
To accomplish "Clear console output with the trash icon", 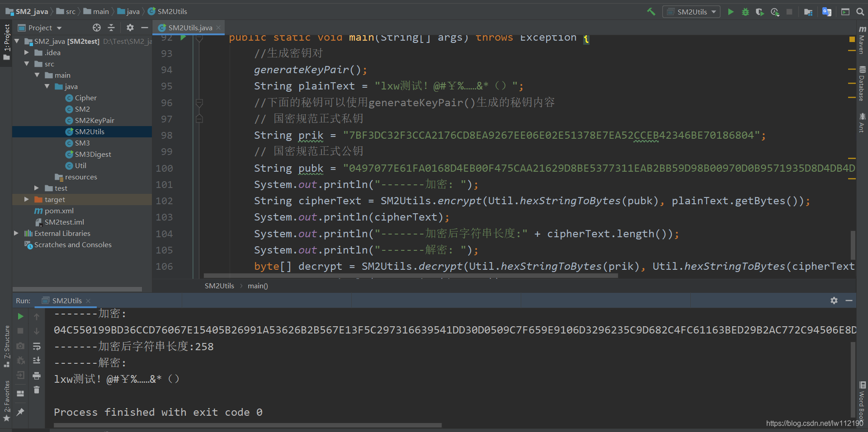I will tap(37, 390).
